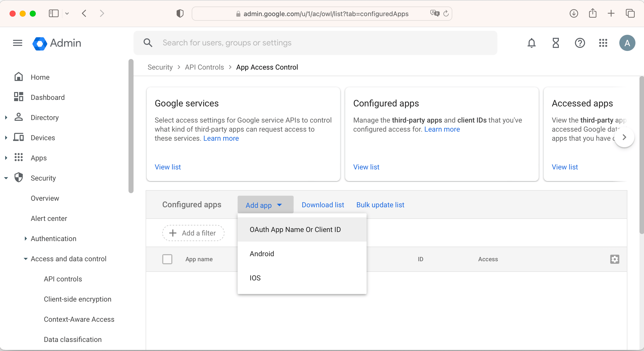Open Safari sidebar options chevron

(67, 13)
